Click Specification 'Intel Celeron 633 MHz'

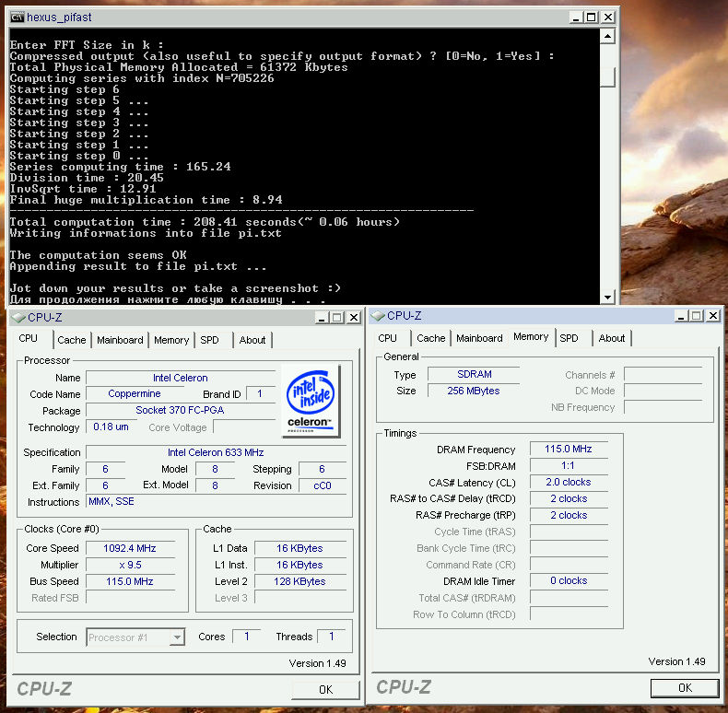pos(216,452)
